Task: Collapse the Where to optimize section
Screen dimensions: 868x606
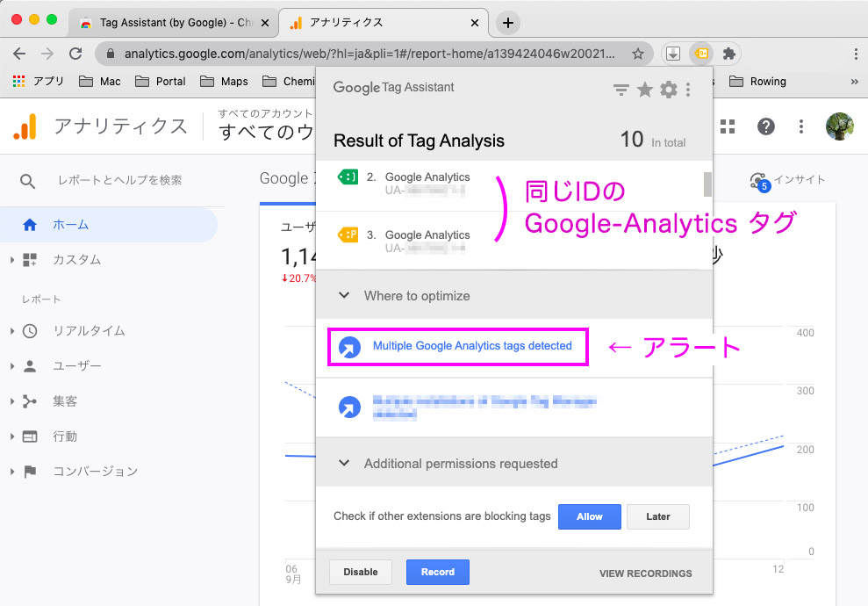Action: 344,295
